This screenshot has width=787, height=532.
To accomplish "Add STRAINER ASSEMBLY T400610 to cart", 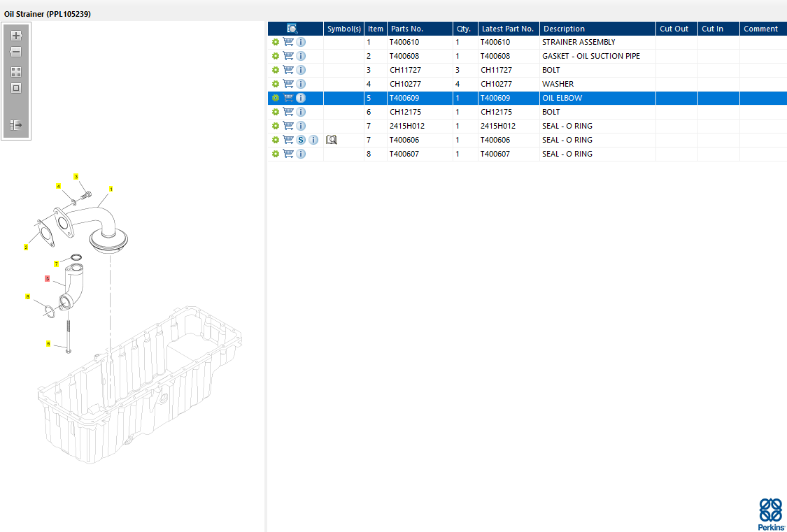I will (x=288, y=42).
